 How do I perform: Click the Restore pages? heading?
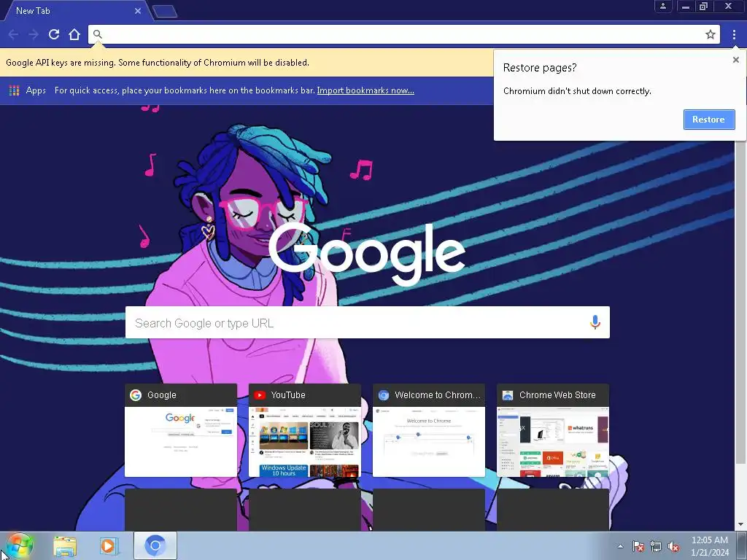(540, 68)
